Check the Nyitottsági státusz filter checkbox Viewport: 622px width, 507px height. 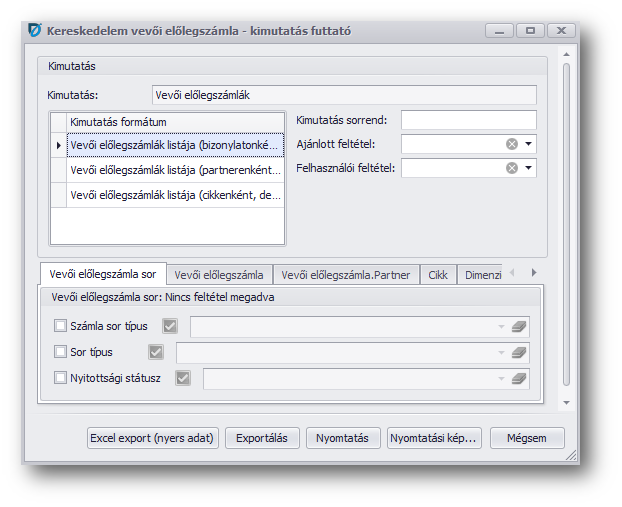(60, 378)
